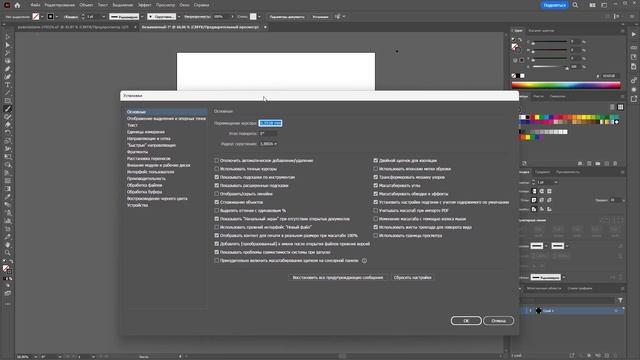
Task: Select the Paintbrush tool
Action: pyautogui.click(x=8, y=109)
